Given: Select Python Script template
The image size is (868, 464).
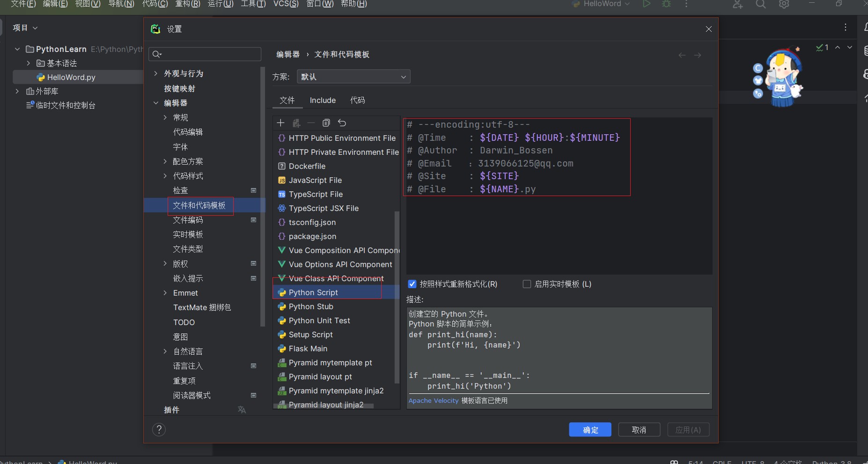Looking at the screenshot, I should point(336,292).
